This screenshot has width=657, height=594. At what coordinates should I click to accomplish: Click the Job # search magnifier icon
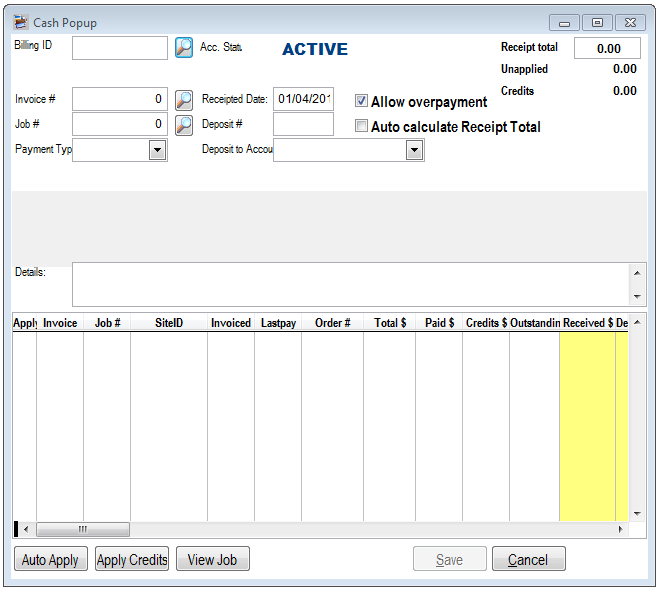pyautogui.click(x=184, y=125)
